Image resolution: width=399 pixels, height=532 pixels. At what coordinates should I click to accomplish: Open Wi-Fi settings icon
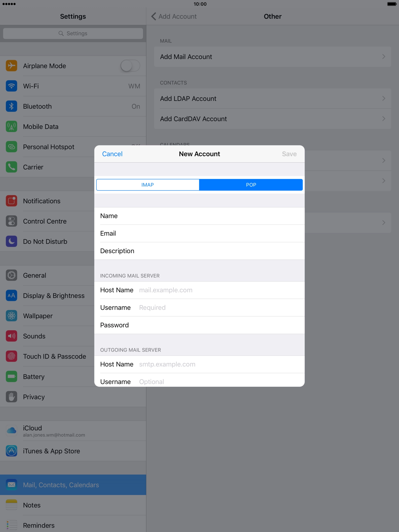(x=12, y=86)
